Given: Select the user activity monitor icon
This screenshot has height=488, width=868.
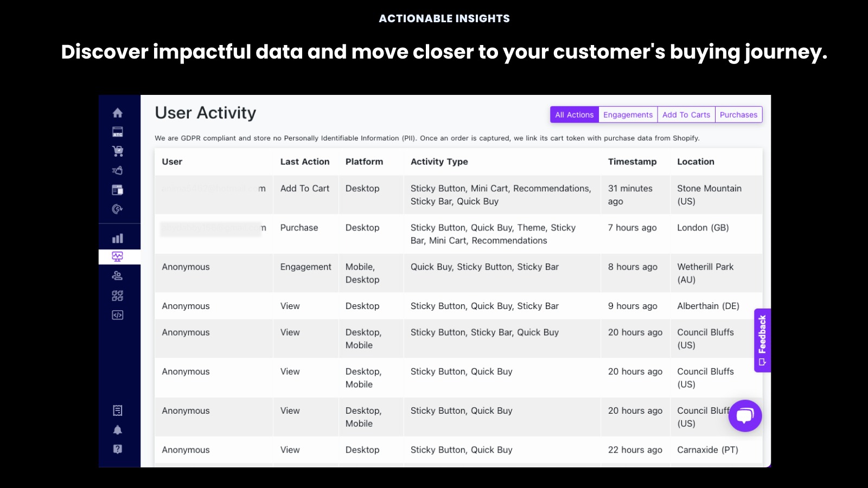Looking at the screenshot, I should [x=117, y=256].
